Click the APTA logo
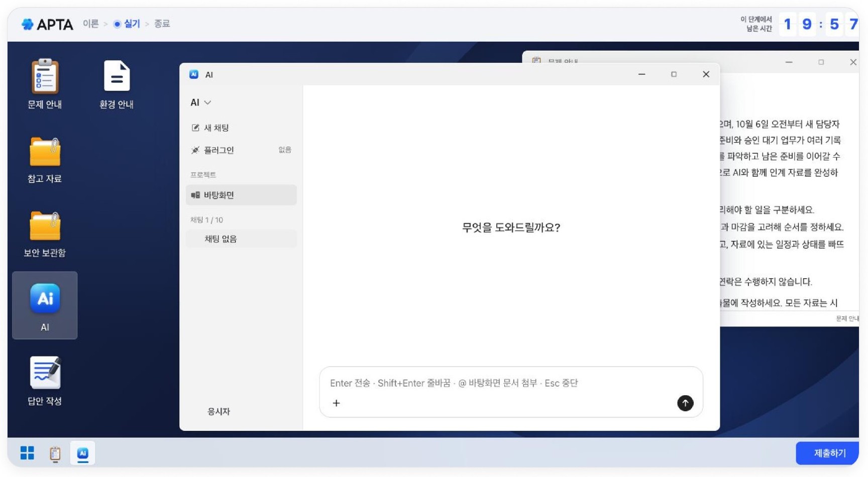This screenshot has height=477, width=868. 47,24
